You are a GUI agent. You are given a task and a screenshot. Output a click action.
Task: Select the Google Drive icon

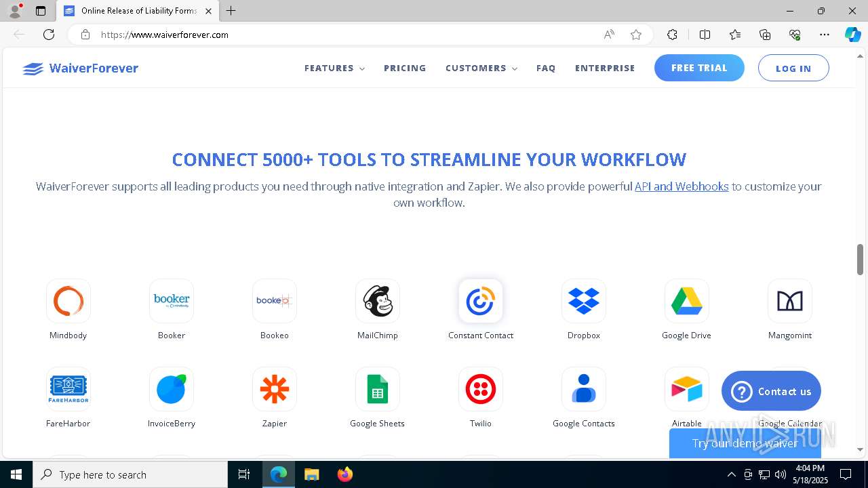click(x=687, y=301)
